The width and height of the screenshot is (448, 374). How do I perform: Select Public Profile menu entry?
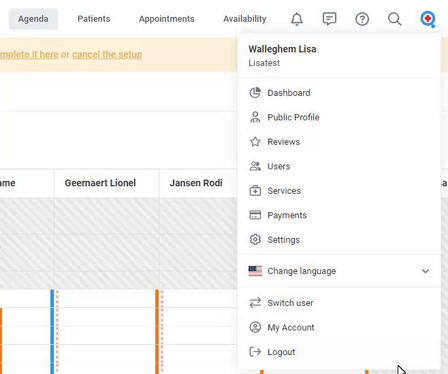pos(339,117)
